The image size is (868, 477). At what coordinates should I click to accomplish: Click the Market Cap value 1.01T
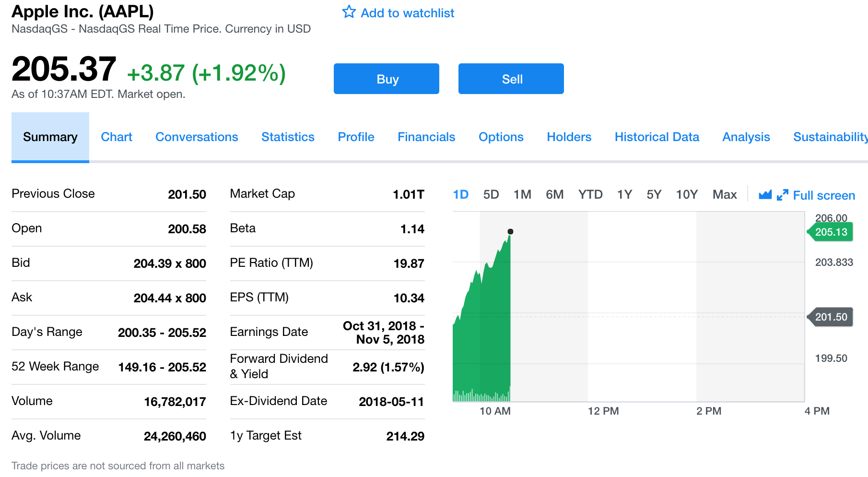409,194
